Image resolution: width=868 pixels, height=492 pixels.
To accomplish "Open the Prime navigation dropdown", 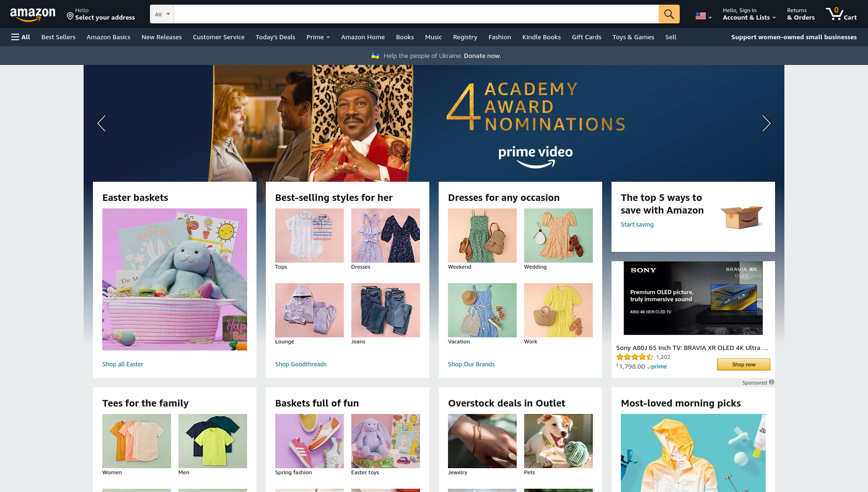I will 318,37.
